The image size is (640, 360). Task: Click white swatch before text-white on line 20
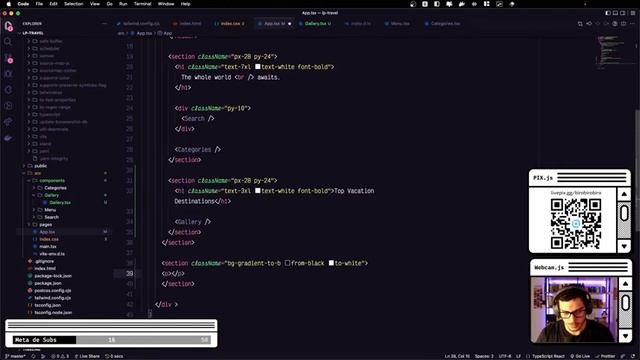[x=258, y=67]
